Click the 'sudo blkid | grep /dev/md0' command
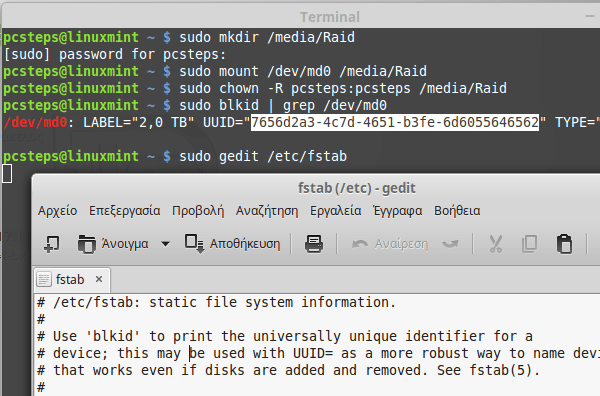 (x=283, y=106)
